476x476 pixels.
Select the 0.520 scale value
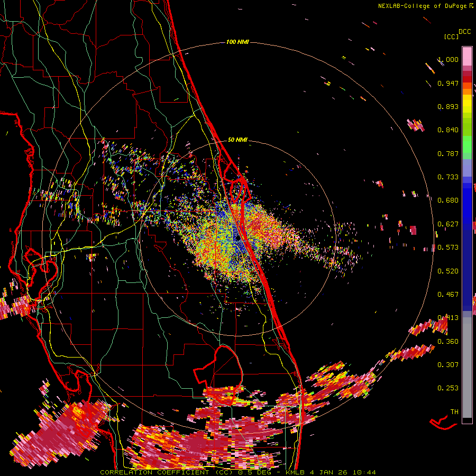pos(448,271)
